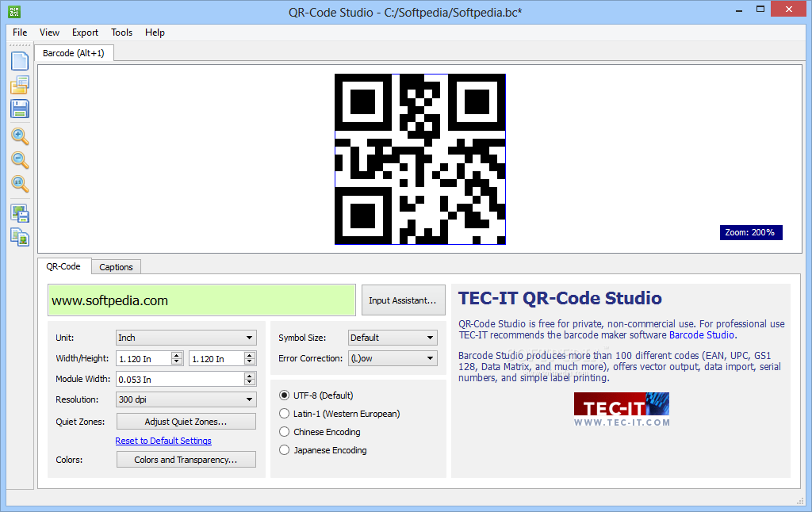Open the Unit dropdown showing Inch
812x512 pixels.
[186, 338]
